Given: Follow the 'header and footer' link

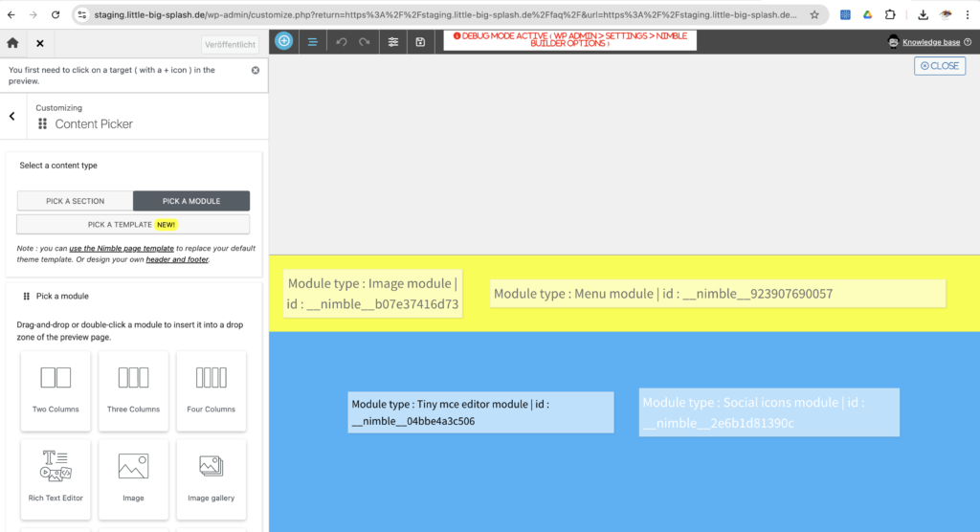Looking at the screenshot, I should (x=177, y=259).
